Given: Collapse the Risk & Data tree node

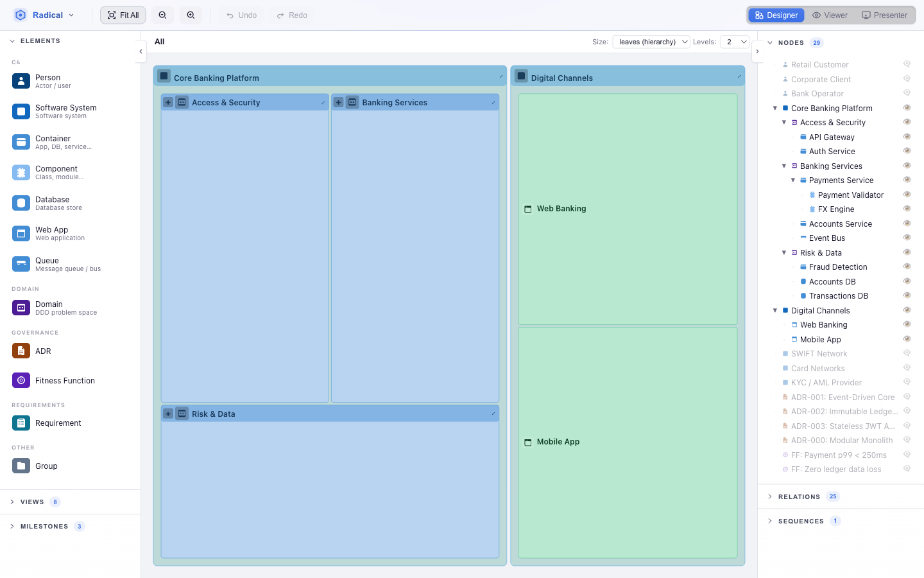Looking at the screenshot, I should 784,252.
